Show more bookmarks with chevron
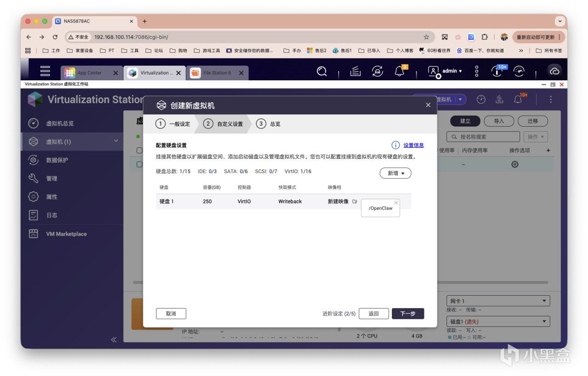The image size is (588, 376). (521, 51)
